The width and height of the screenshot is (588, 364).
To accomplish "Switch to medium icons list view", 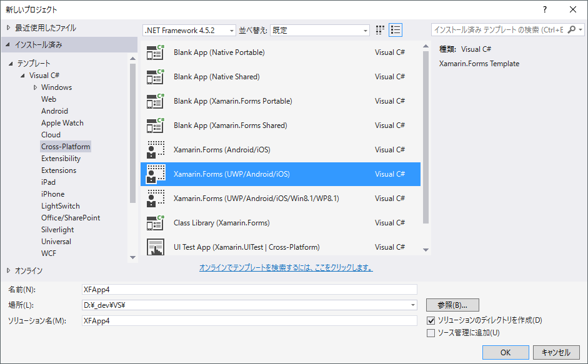I will coord(396,30).
